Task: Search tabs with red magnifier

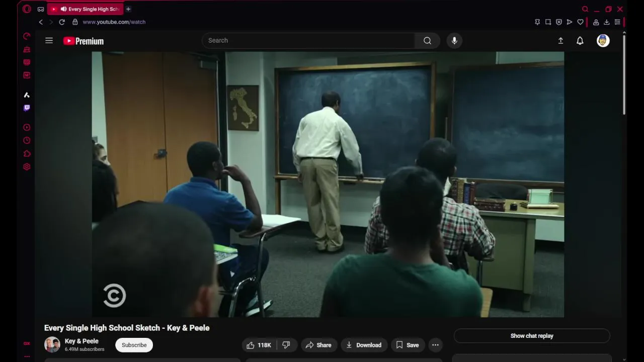Action: coord(585,9)
